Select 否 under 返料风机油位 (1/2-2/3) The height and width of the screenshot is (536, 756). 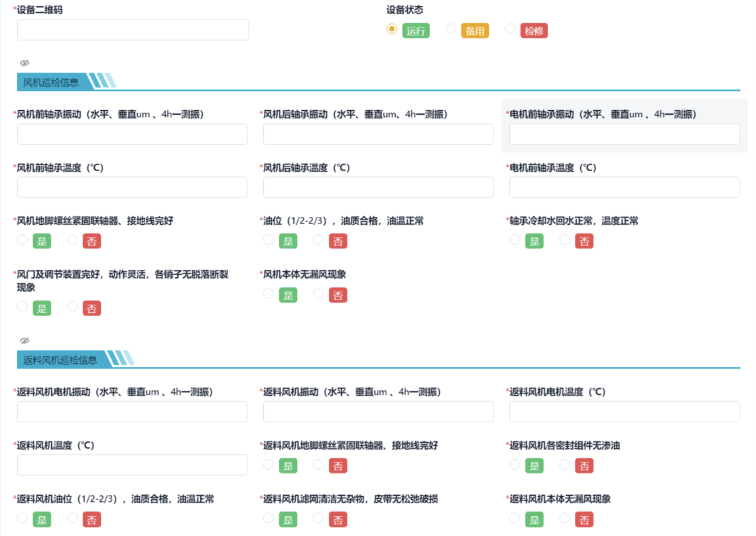(72, 518)
